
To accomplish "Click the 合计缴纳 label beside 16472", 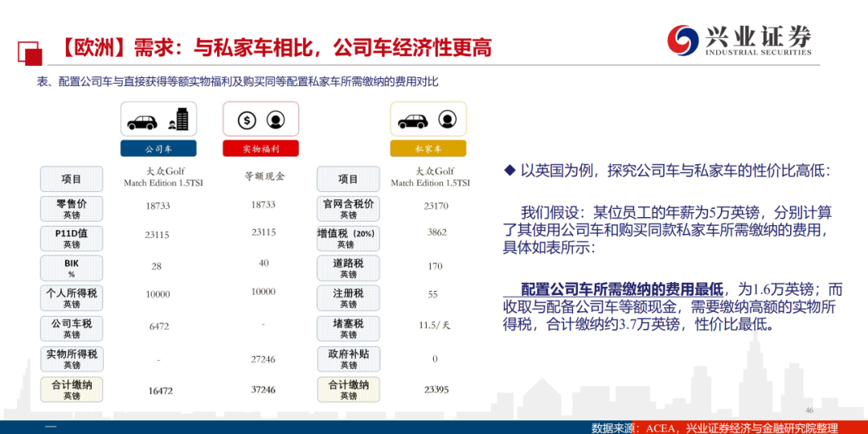I will pos(72,389).
